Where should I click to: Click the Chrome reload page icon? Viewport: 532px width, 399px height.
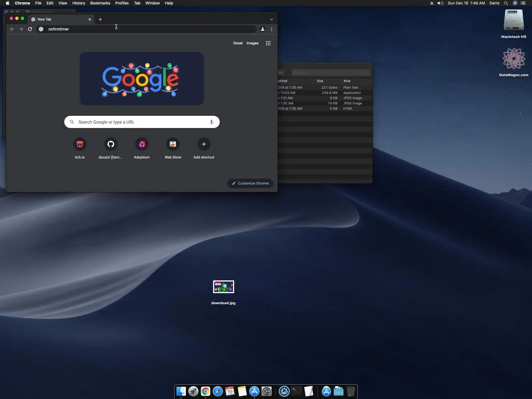coord(30,29)
